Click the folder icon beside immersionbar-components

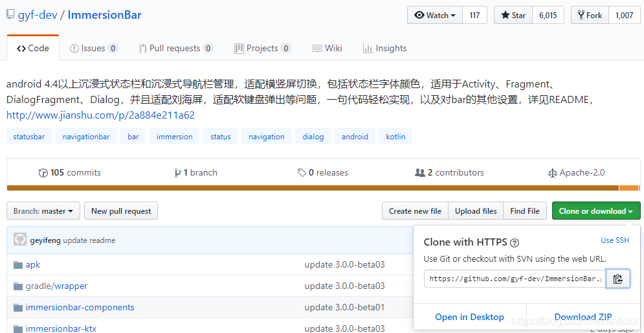click(x=17, y=308)
